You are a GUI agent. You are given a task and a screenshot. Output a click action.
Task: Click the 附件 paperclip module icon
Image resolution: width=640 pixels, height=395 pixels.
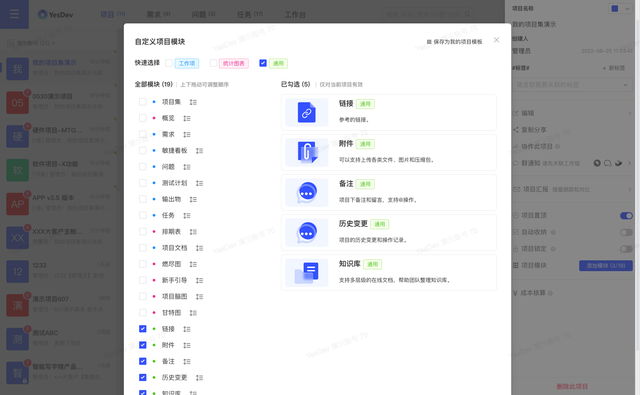click(307, 152)
